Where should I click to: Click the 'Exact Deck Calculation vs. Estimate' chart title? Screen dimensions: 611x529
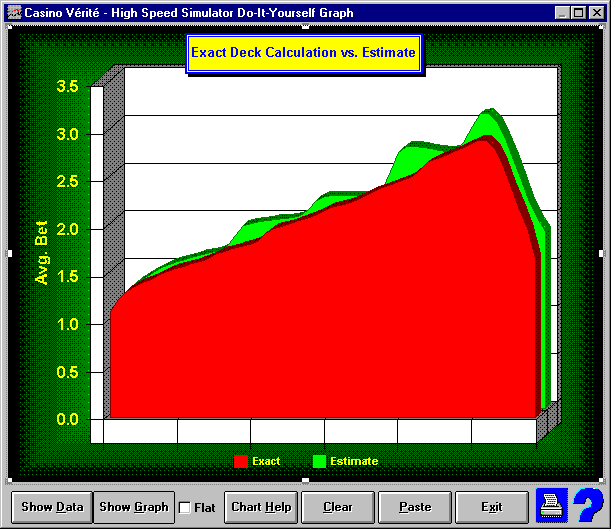[303, 51]
